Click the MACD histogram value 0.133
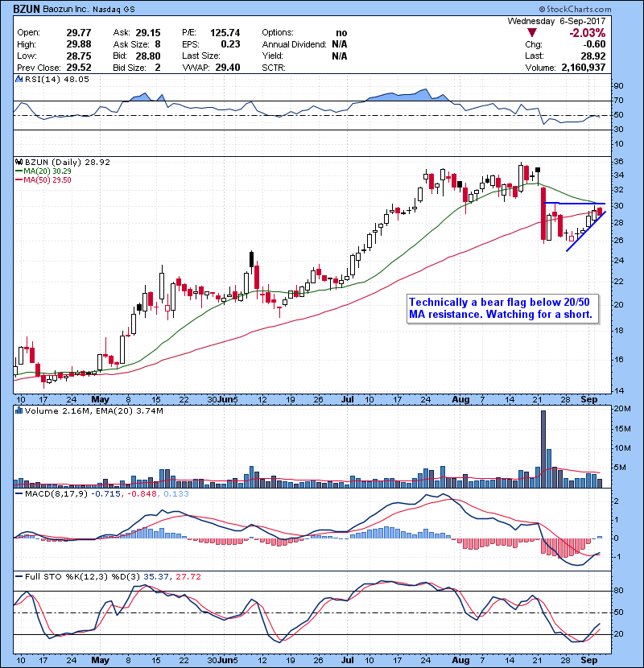The width and height of the screenshot is (644, 668). [x=175, y=494]
